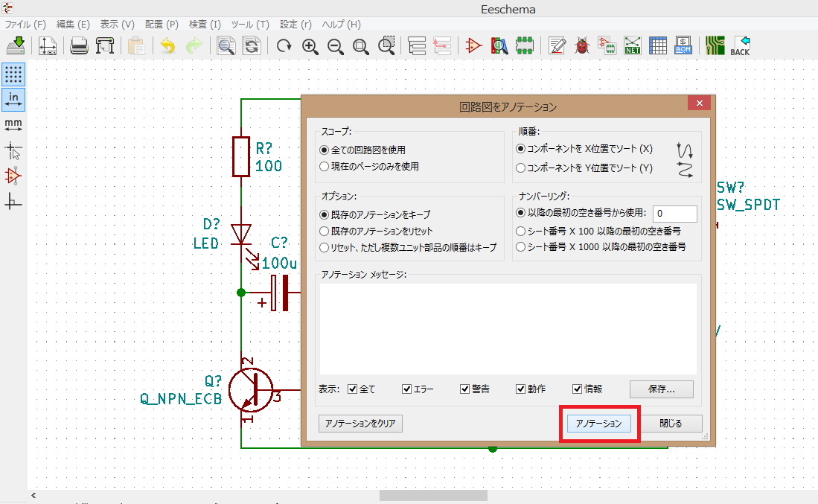818x504 pixels.
Task: Click the BACK import footprint icon
Action: [741, 46]
